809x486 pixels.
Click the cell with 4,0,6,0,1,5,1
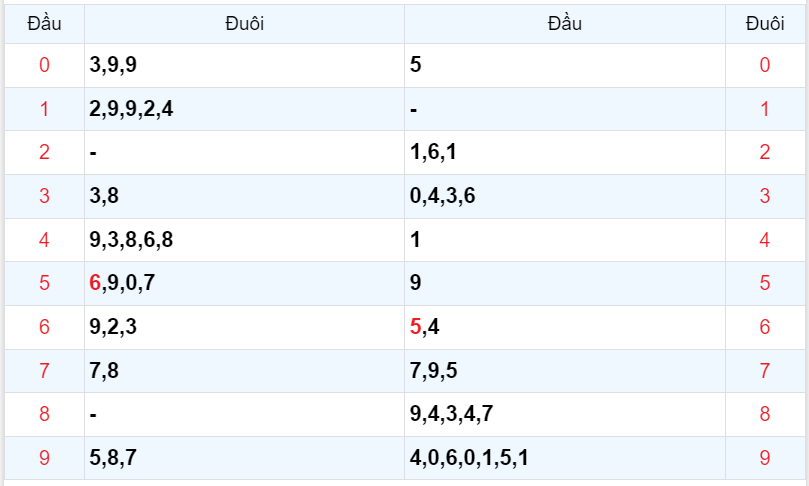pos(469,458)
